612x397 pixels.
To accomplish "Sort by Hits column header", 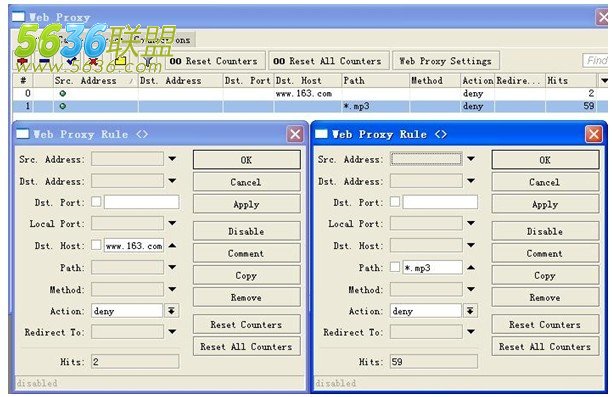I will coord(571,81).
